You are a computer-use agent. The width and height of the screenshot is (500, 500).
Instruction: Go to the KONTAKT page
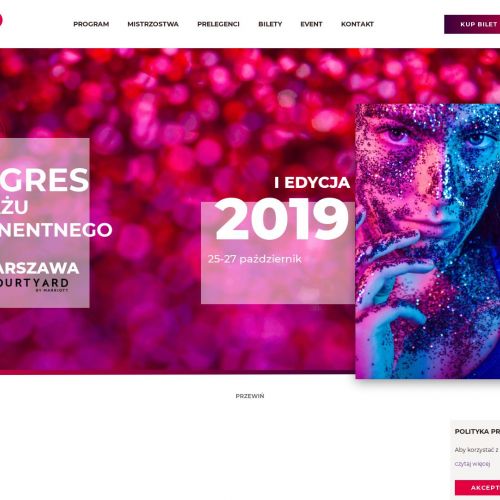(x=357, y=24)
